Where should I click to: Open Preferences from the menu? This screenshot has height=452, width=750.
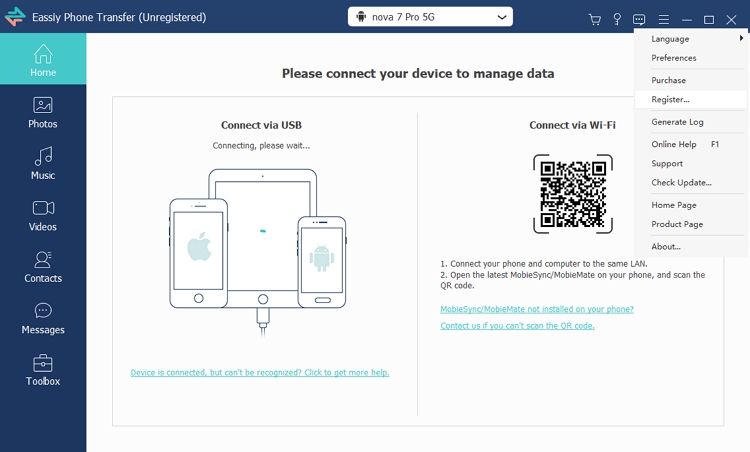pos(691,58)
